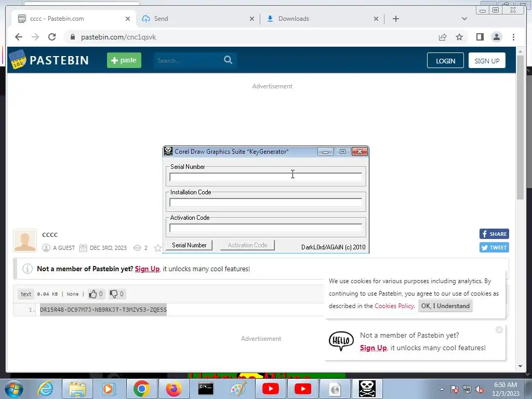
Task: Click the SIGN UP button
Action: 487,61
